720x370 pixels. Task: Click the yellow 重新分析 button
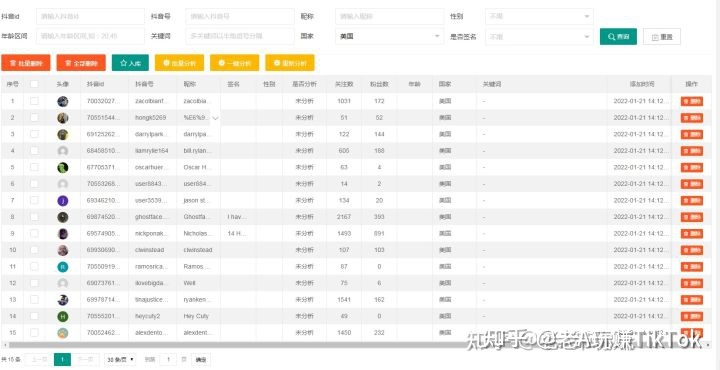pos(290,63)
